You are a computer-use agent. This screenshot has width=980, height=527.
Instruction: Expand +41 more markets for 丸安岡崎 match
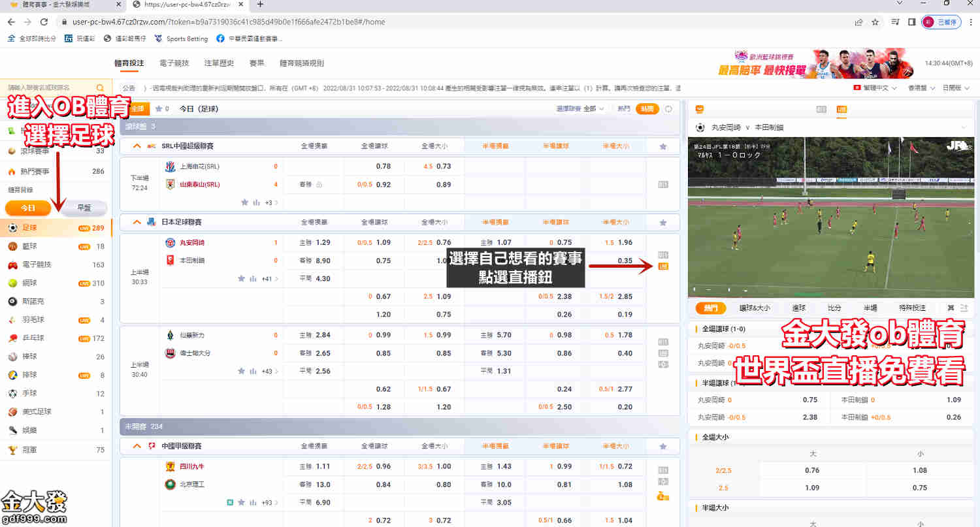[x=270, y=279]
